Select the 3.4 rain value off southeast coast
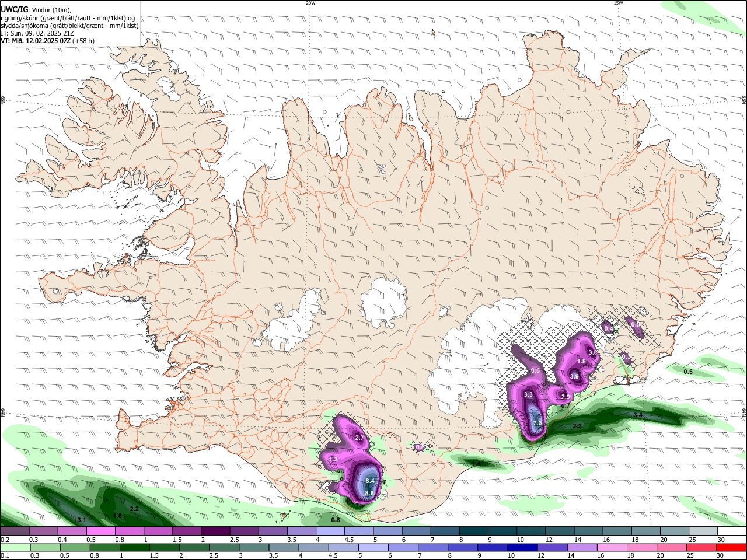The width and height of the screenshot is (747, 560). click(x=638, y=415)
